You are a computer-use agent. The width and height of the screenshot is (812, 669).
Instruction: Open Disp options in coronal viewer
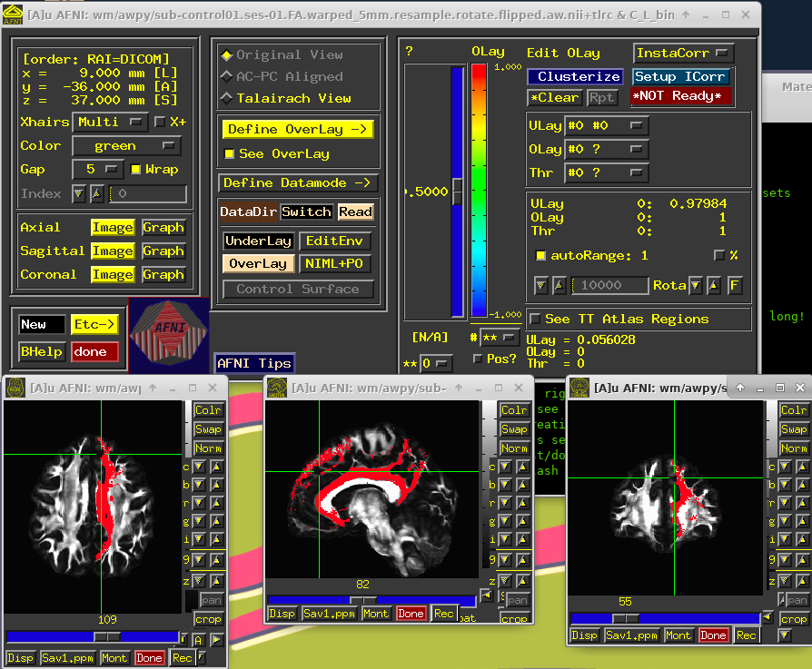584,635
